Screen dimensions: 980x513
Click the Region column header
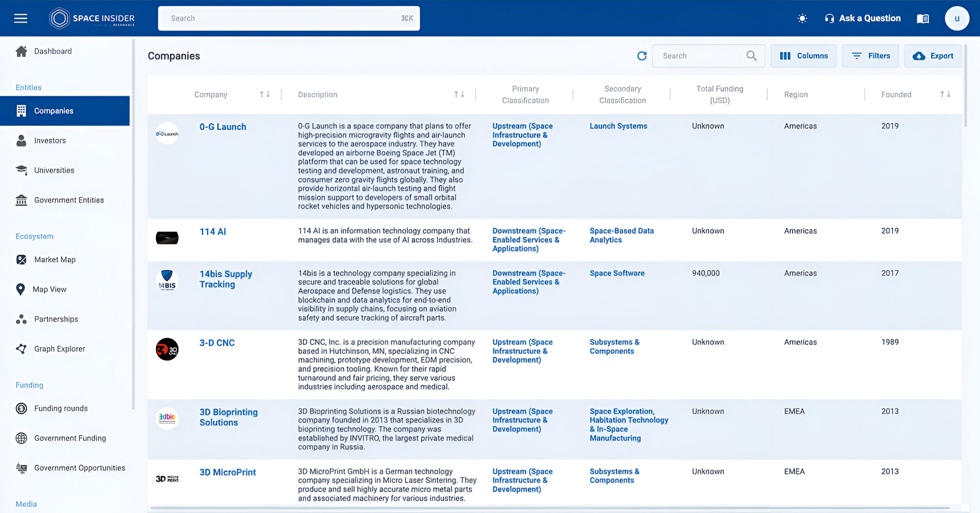coord(796,94)
